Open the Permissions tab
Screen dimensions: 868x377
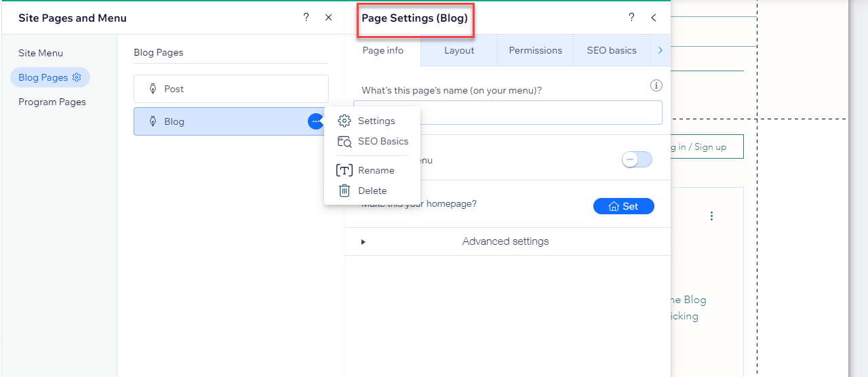(536, 50)
